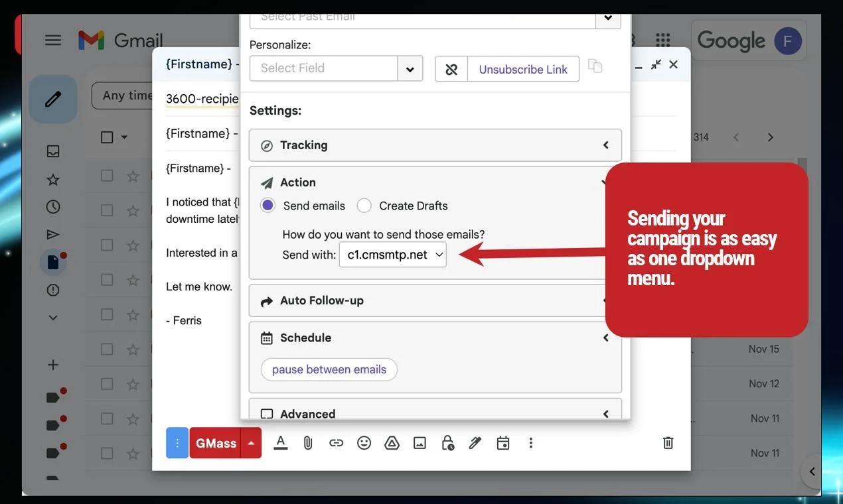Open select-all dropdown arrow in inbox
843x504 pixels.
[x=124, y=137]
